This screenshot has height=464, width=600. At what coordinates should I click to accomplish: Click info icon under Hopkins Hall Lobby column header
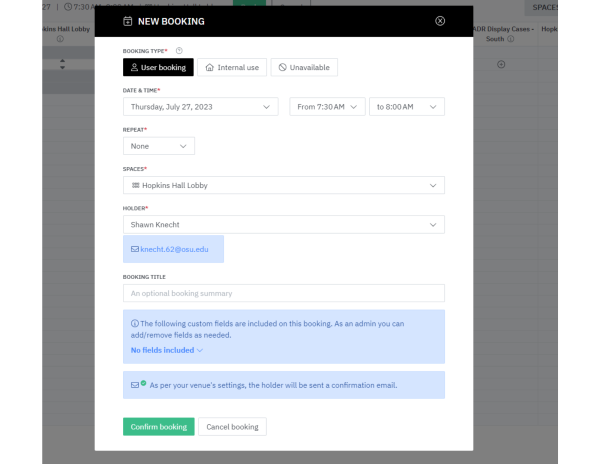pos(60,39)
